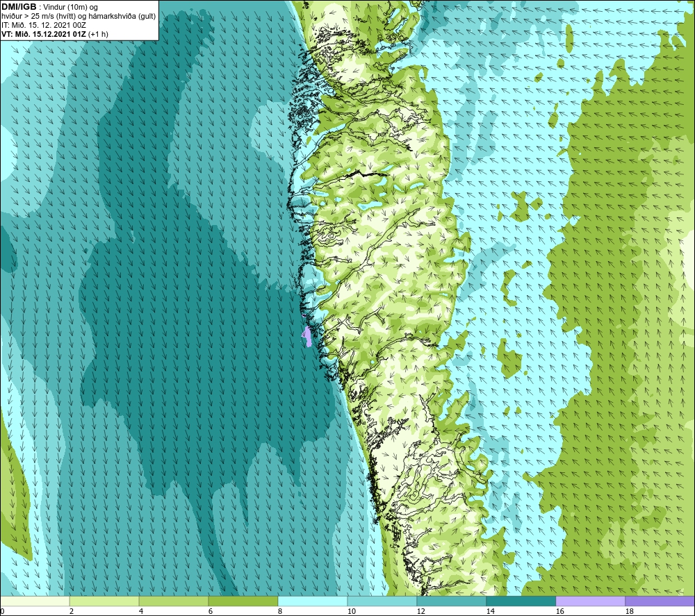
Task: Click the 10–12 m/s light teal legend swatch
Action: click(x=382, y=601)
